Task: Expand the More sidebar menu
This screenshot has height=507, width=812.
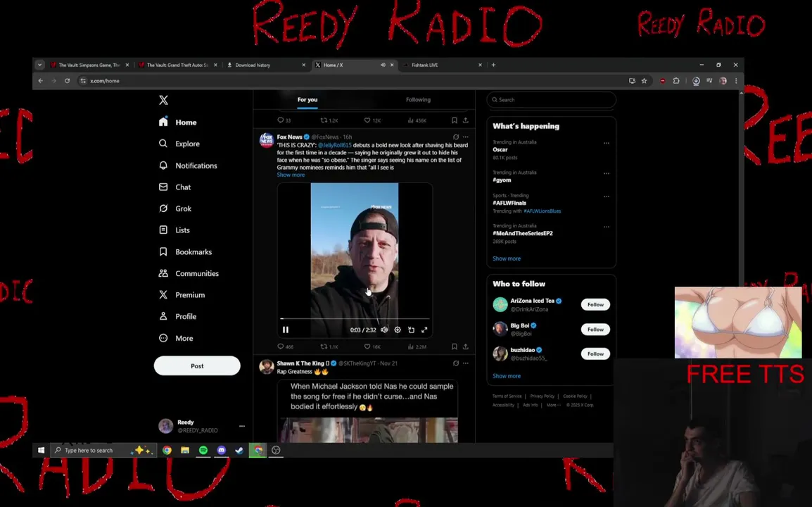Action: [x=176, y=338]
